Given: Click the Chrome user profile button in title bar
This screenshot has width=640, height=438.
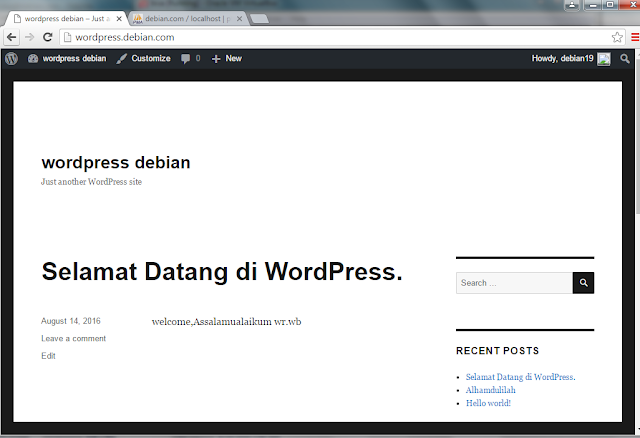Looking at the screenshot, I should (572, 5).
